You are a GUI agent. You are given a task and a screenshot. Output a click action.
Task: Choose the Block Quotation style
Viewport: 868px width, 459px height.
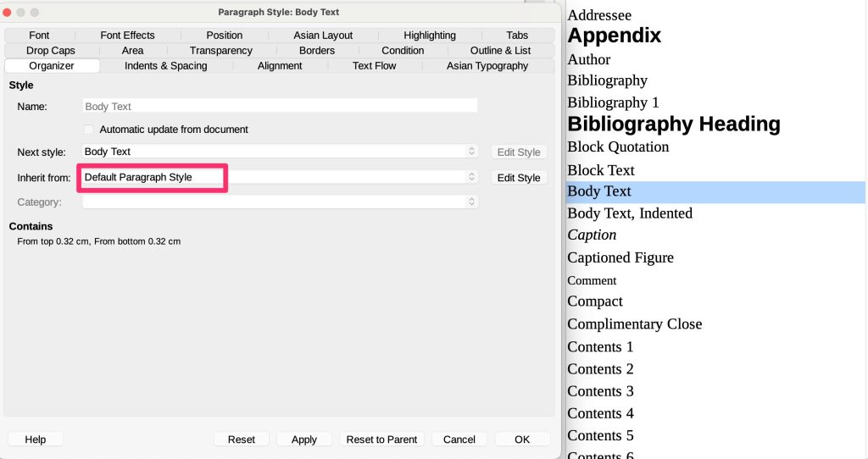618,147
